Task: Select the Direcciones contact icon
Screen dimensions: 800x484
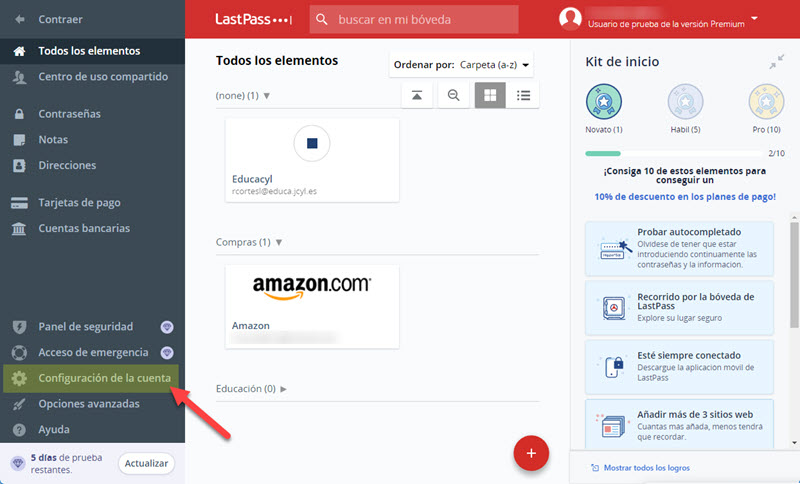Action: 19,165
